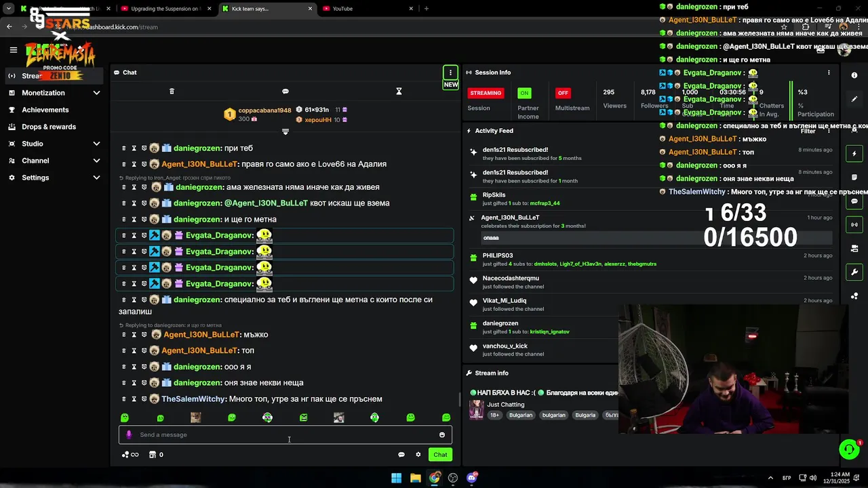Click the green Chat send button
This screenshot has height=488, width=868.
440,455
